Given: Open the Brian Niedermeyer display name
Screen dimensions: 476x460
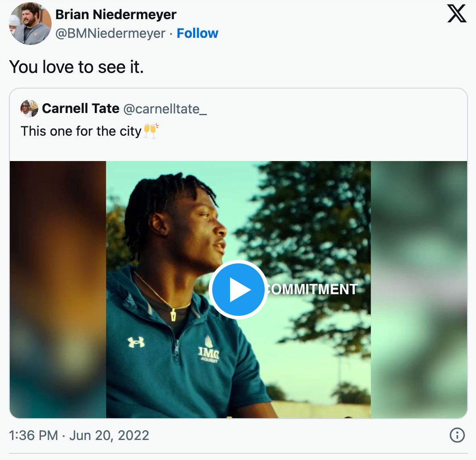Looking at the screenshot, I should tap(116, 14).
